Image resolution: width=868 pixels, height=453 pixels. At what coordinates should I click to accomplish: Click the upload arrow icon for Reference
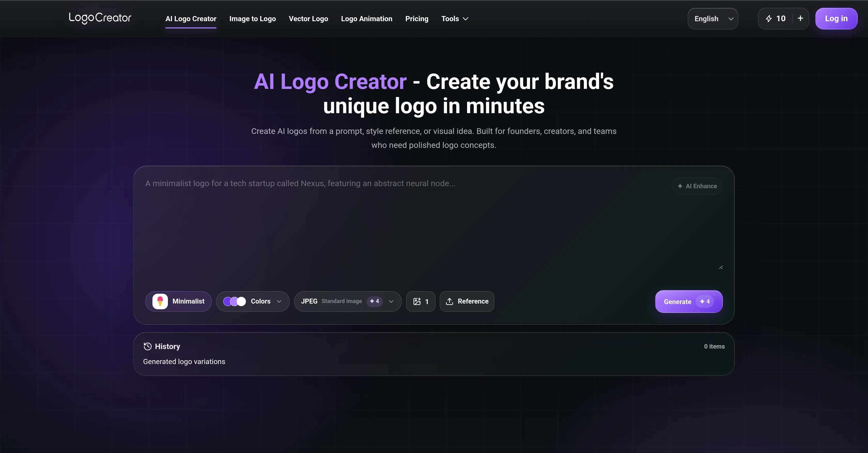point(449,301)
